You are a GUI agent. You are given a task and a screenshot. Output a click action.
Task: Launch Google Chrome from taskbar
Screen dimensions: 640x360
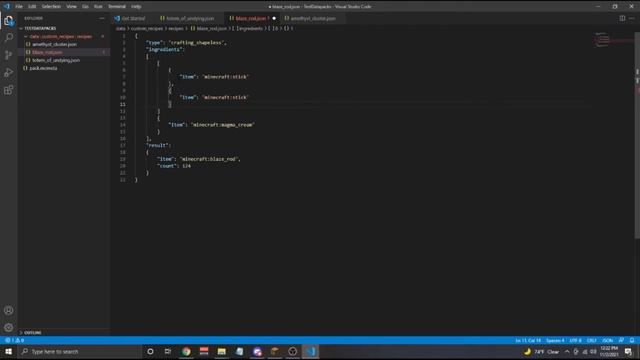(186, 351)
